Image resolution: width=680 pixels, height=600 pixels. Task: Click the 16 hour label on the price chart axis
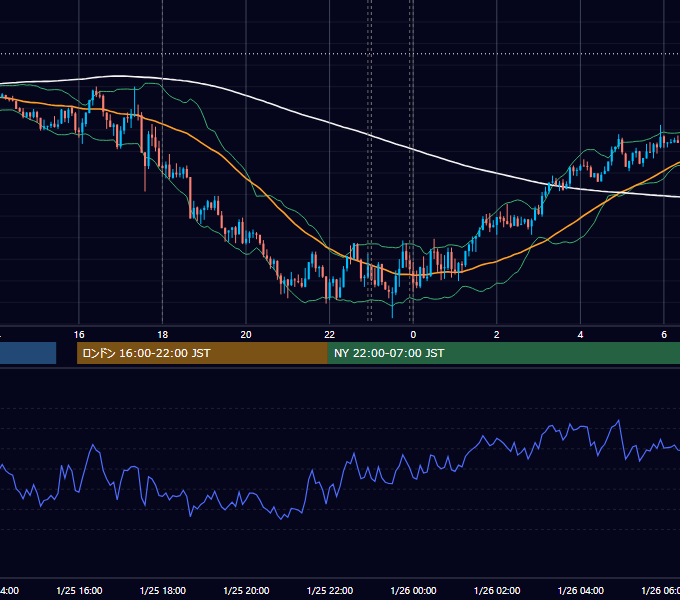(79, 335)
